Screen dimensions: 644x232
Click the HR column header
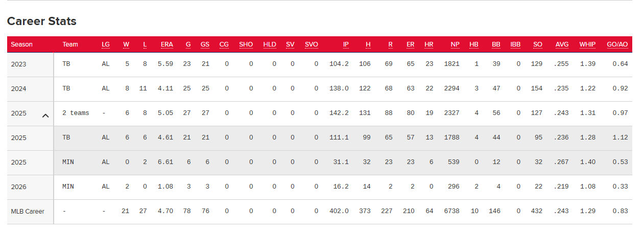pos(428,44)
